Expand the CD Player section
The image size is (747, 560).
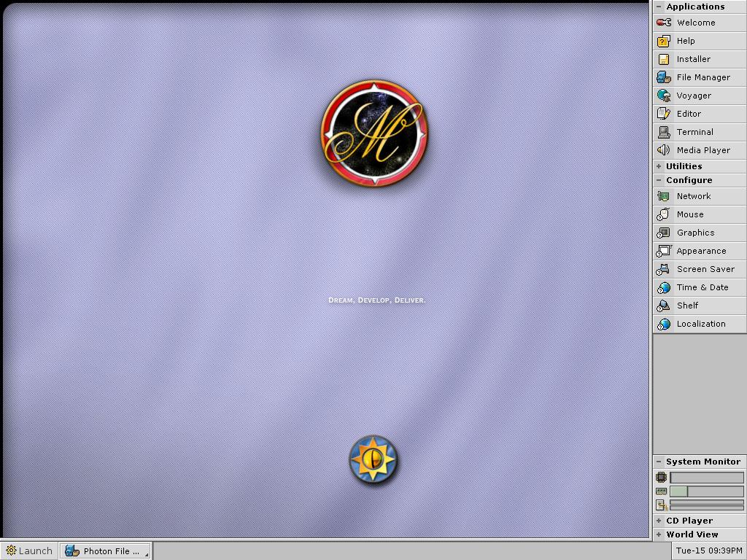(659, 521)
